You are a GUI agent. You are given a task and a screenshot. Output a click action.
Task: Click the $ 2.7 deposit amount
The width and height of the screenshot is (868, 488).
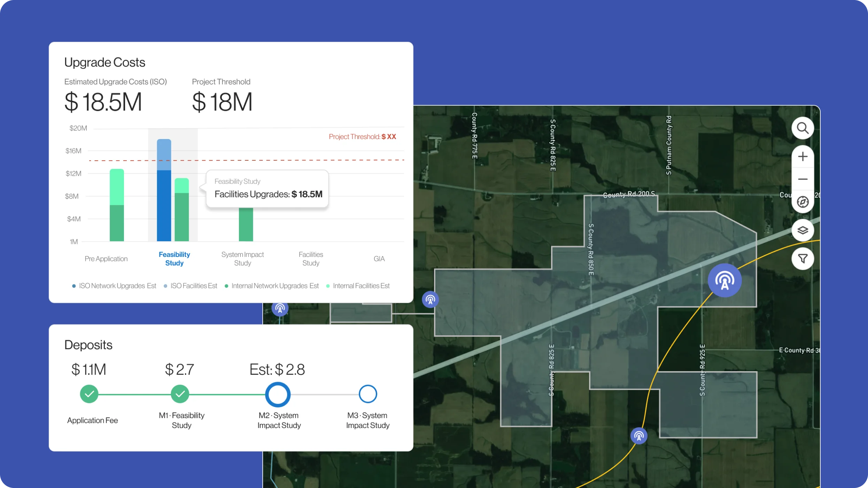(x=179, y=369)
